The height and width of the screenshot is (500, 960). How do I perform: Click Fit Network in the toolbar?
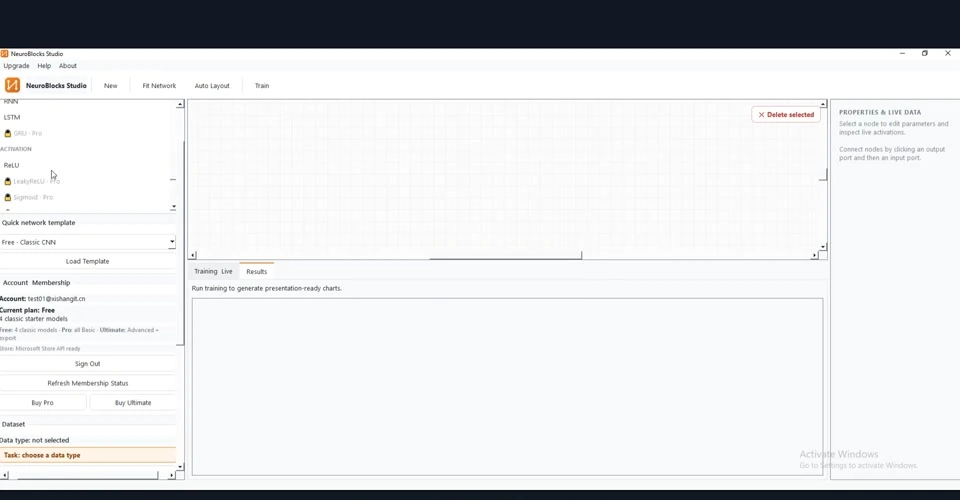(x=159, y=86)
